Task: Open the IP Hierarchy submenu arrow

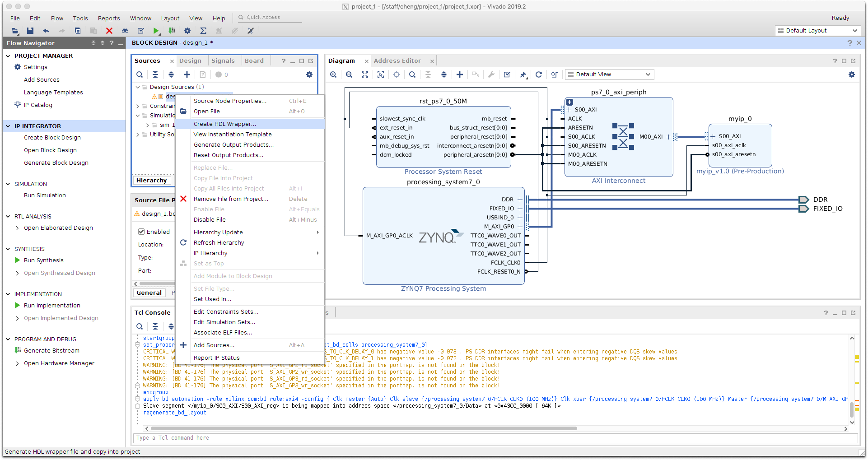Action: point(318,253)
